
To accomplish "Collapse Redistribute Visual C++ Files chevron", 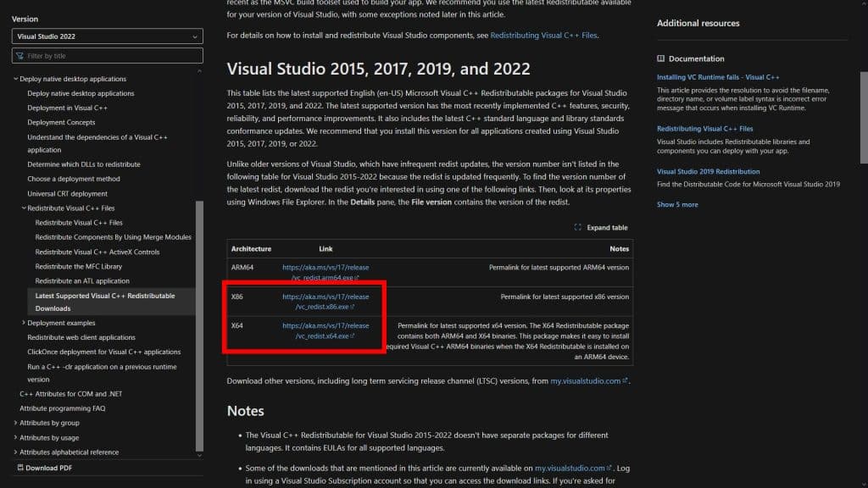I will pos(24,208).
